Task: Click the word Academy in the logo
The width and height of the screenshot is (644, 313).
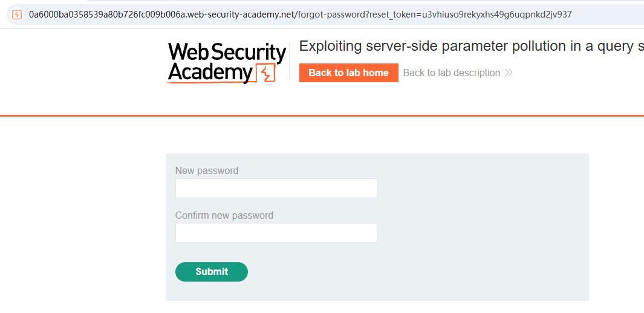Action: coord(210,72)
